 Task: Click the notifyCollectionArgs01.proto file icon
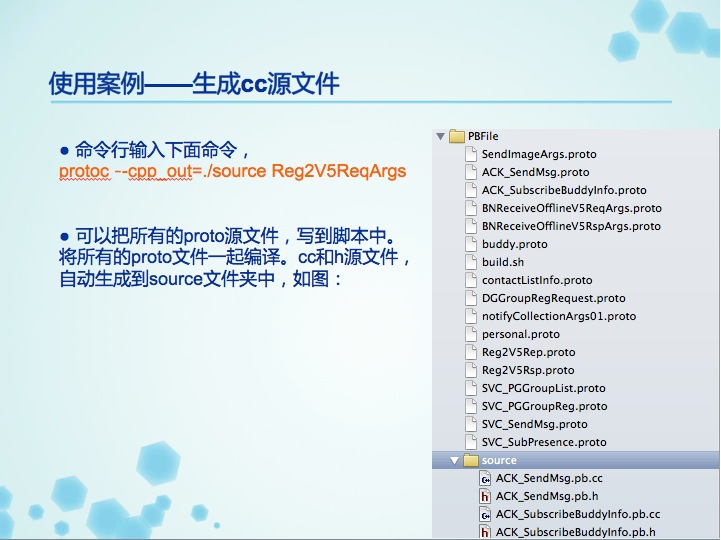pos(471,316)
